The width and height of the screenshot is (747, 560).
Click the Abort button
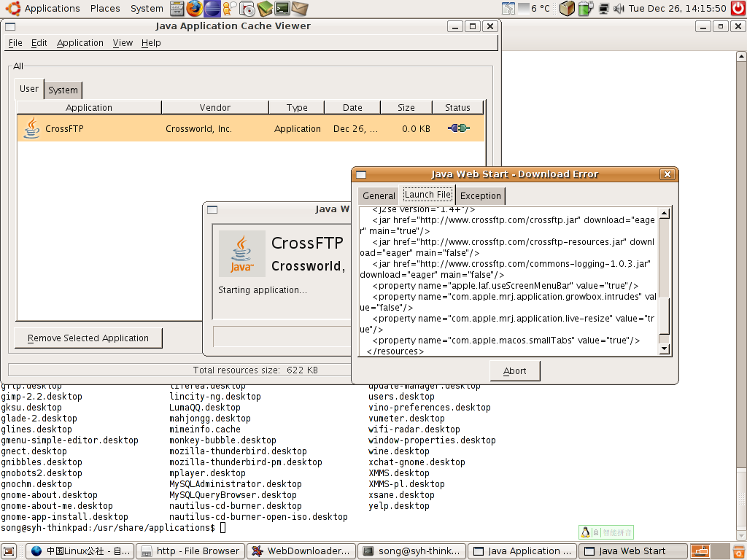point(515,371)
